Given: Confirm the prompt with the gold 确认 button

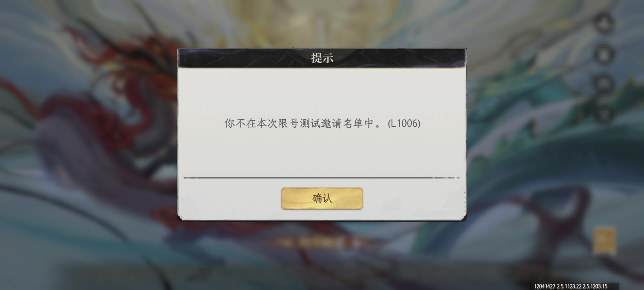Looking at the screenshot, I should coord(322,198).
